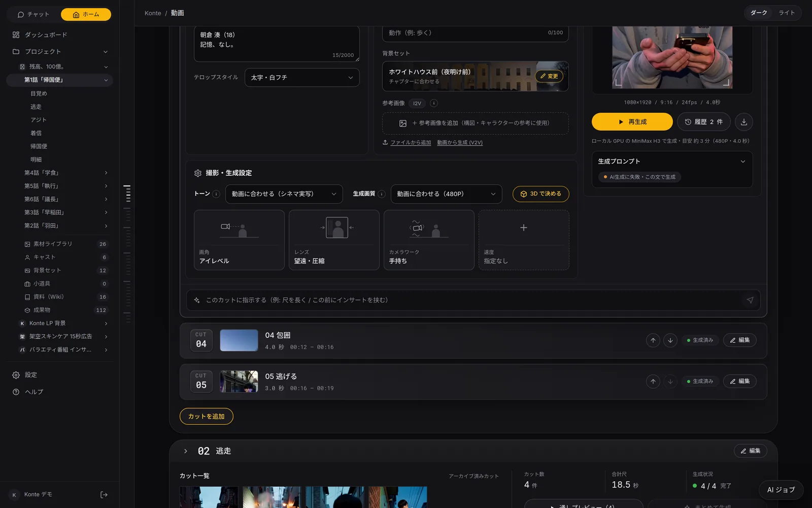Move cut 04 包囲 up
The height and width of the screenshot is (508, 812).
[653, 340]
